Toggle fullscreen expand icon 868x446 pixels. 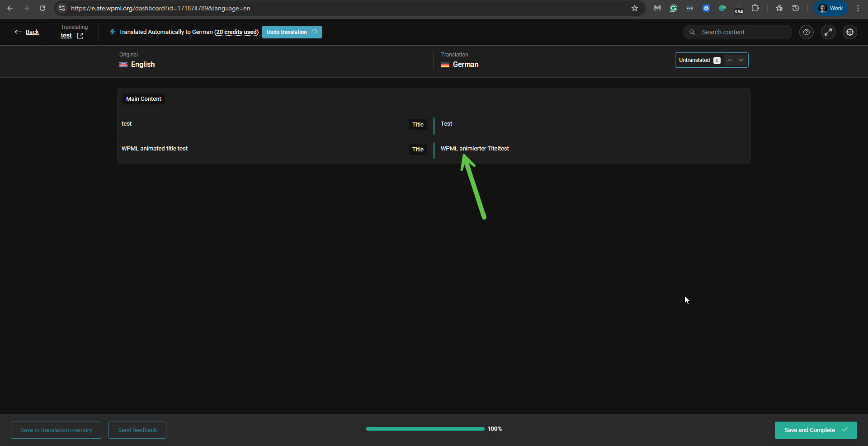point(828,32)
